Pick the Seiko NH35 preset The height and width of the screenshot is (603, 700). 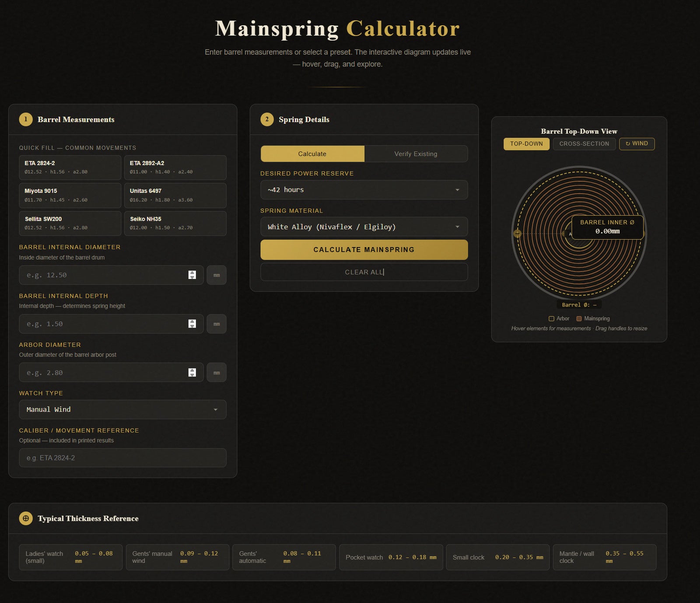[x=175, y=223]
